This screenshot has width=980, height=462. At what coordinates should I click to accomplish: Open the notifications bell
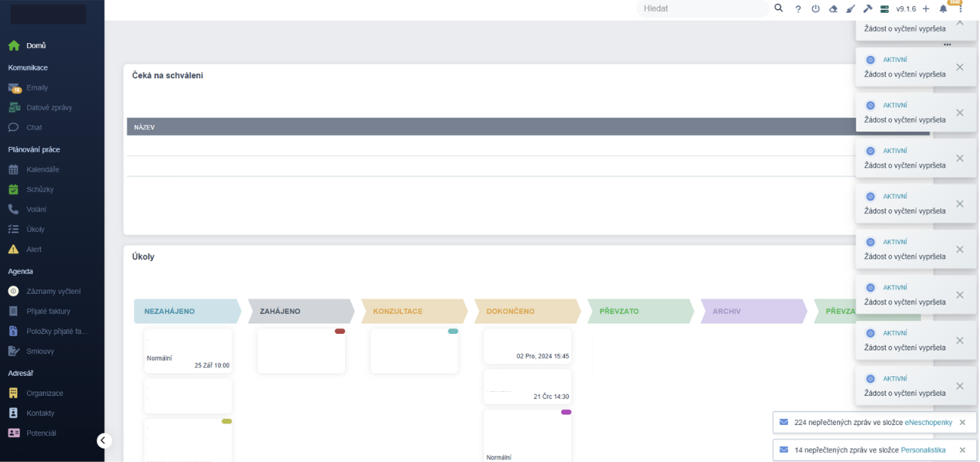coord(943,9)
